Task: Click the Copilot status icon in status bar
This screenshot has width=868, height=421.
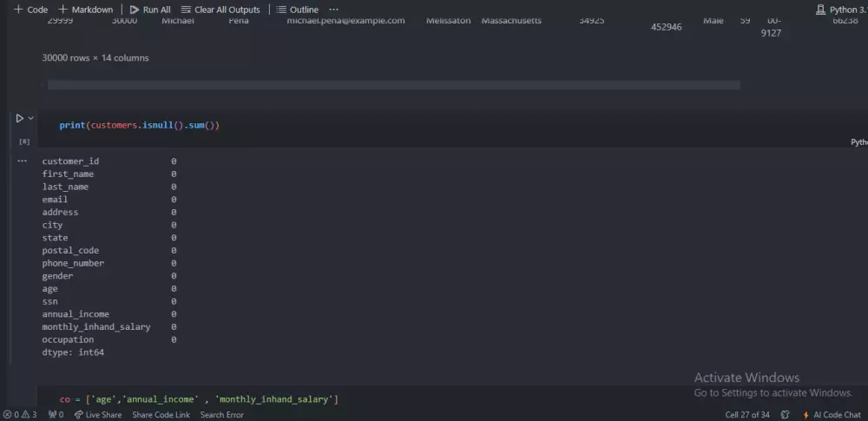Action: (785, 414)
